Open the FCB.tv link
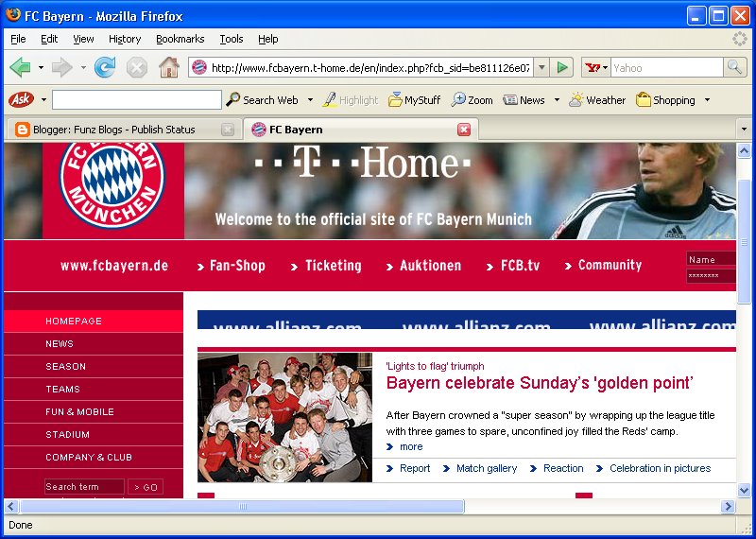 [513, 266]
